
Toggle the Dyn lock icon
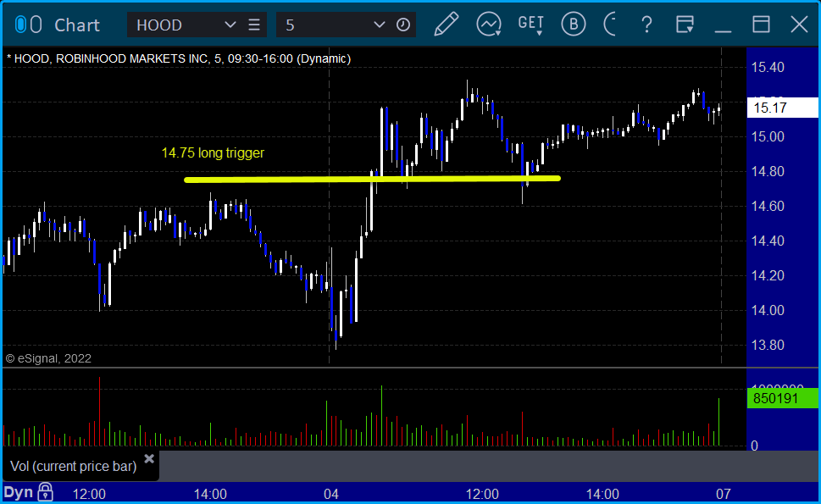click(x=45, y=492)
